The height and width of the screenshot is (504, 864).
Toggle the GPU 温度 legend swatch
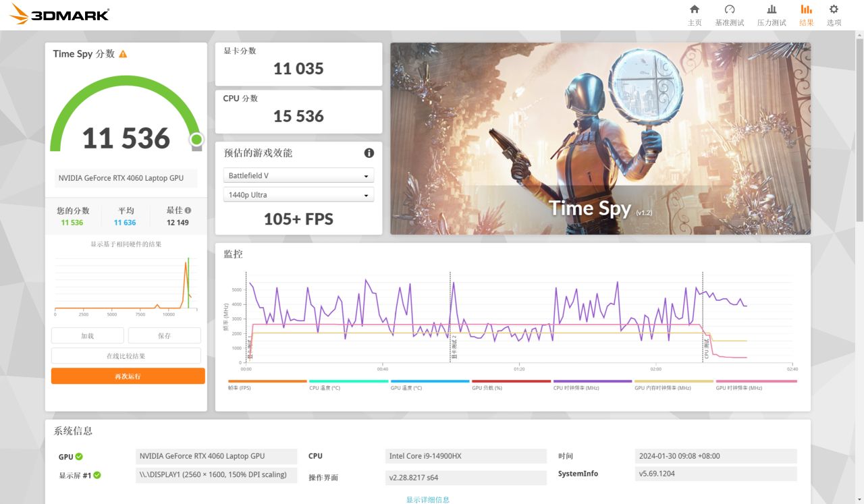click(x=430, y=381)
